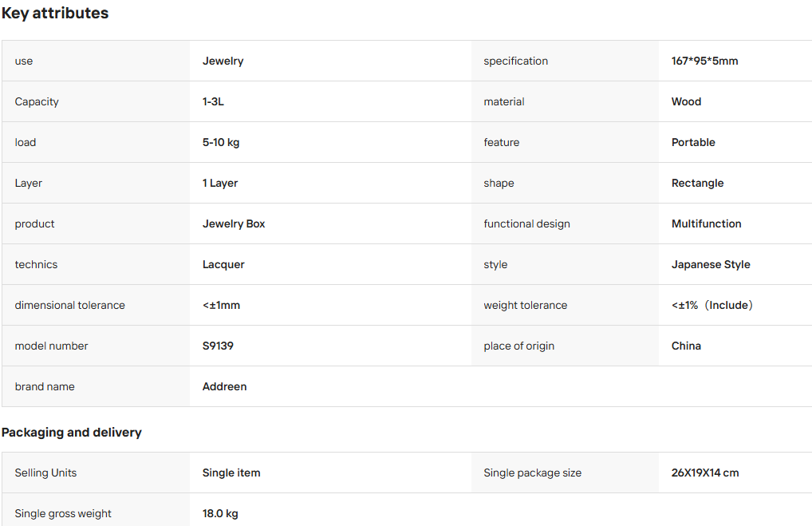812x526 pixels.
Task: Click the Multifunction design value
Action: click(707, 223)
